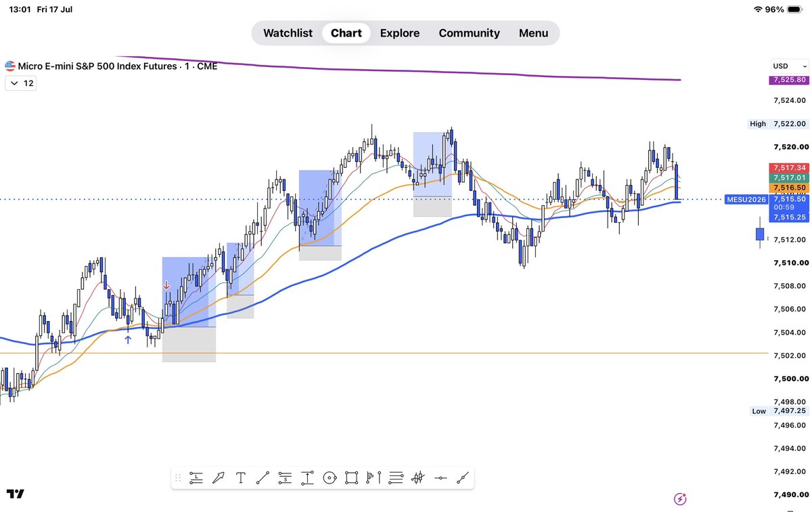
Task: Tap the purple 7,525.80 price label
Action: click(x=789, y=80)
